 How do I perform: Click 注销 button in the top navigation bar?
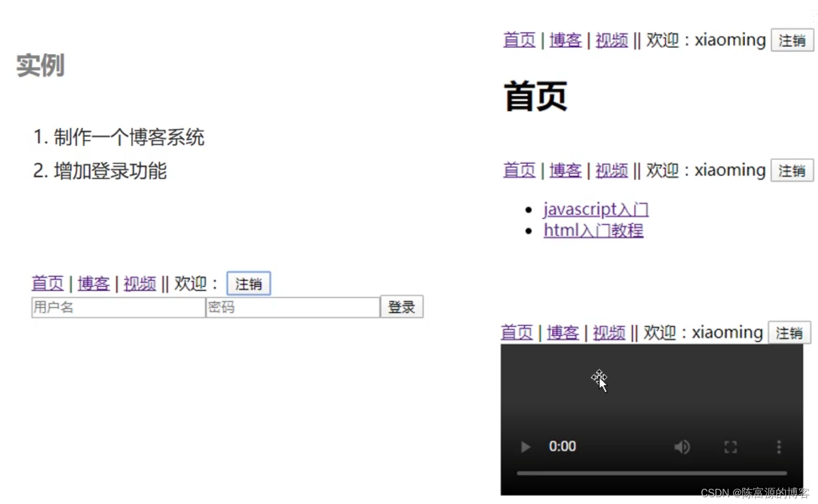(x=792, y=40)
